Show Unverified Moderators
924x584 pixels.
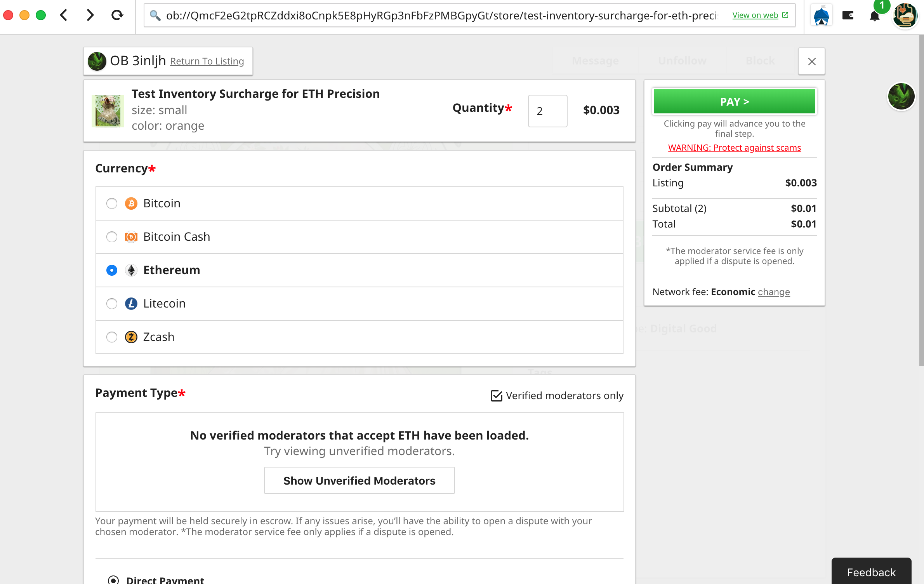[359, 480]
